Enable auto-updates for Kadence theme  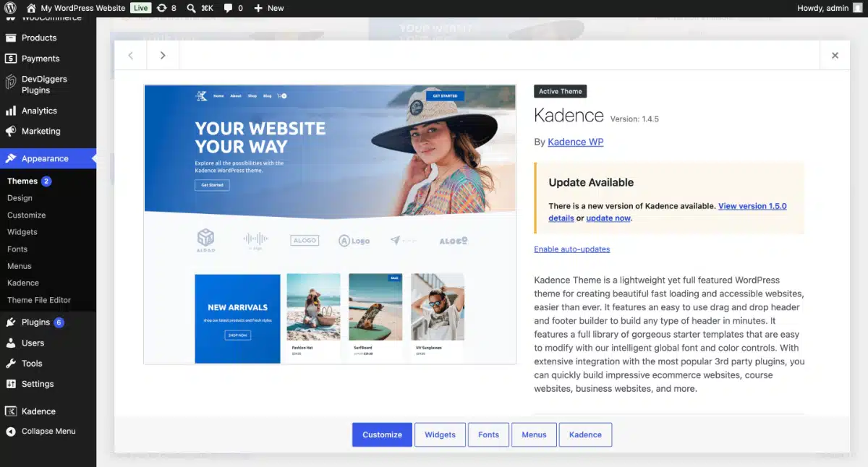tap(571, 249)
